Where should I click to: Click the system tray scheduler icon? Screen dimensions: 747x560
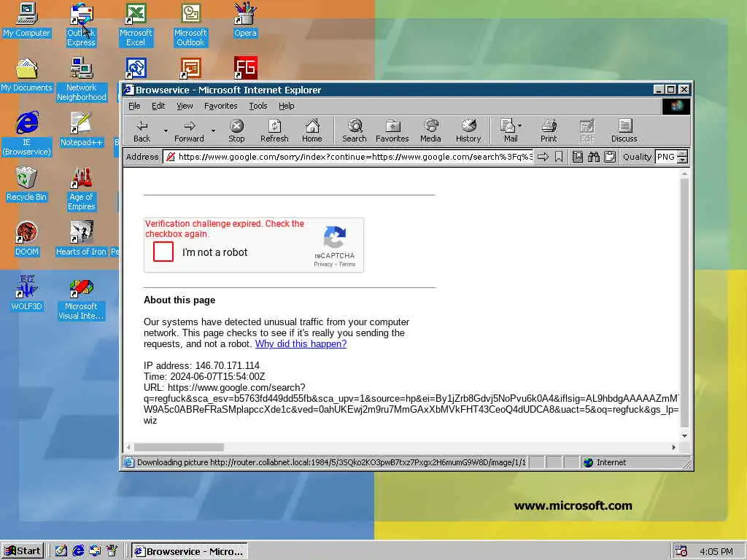[681, 551]
